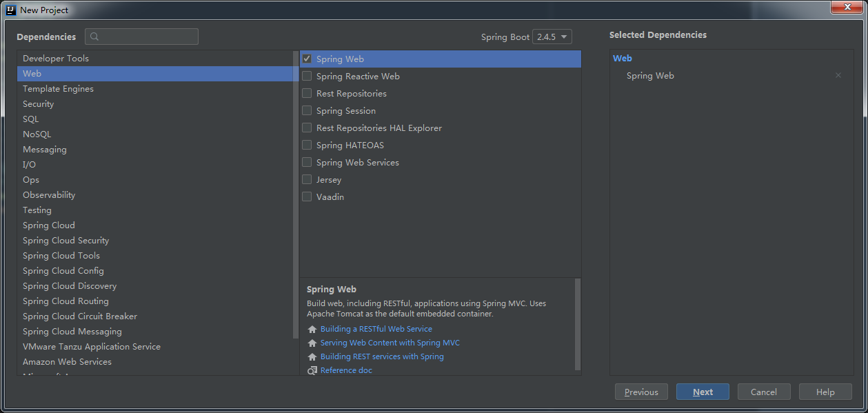Click the home icon beside Building REST services

312,357
